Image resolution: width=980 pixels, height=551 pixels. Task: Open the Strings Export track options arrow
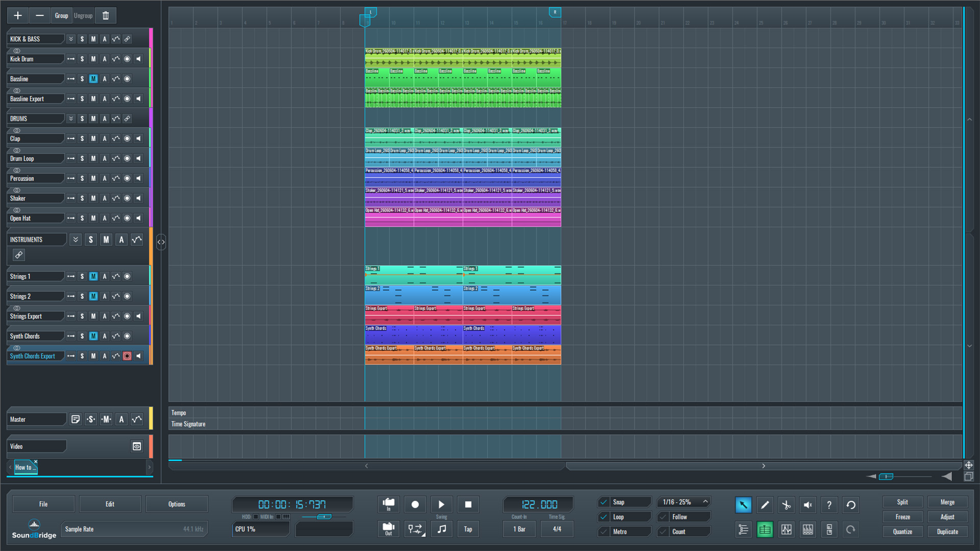click(71, 316)
